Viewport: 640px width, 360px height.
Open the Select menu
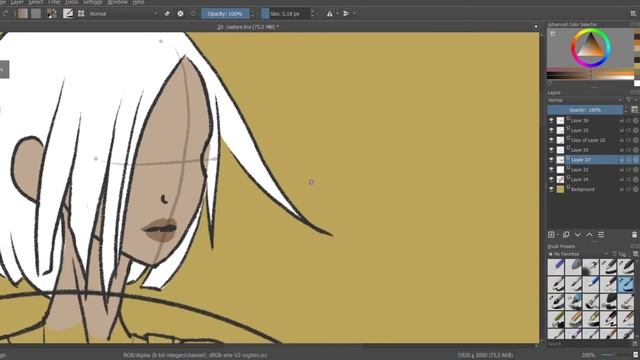[x=36, y=2]
